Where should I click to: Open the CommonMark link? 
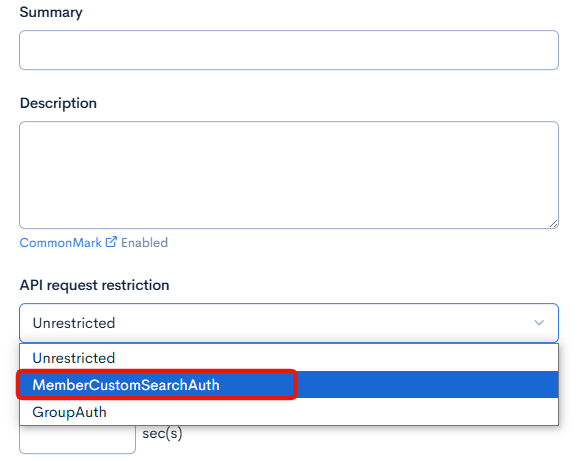(60, 243)
